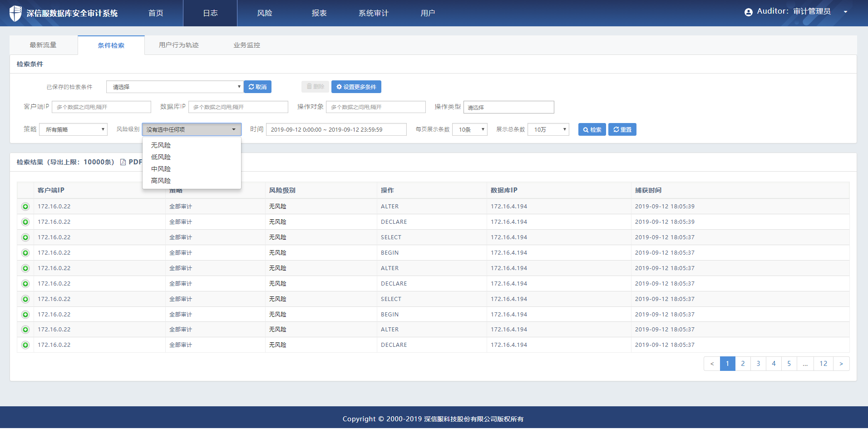868x429 pixels.
Task: Click the Auditor user avatar icon
Action: point(748,12)
